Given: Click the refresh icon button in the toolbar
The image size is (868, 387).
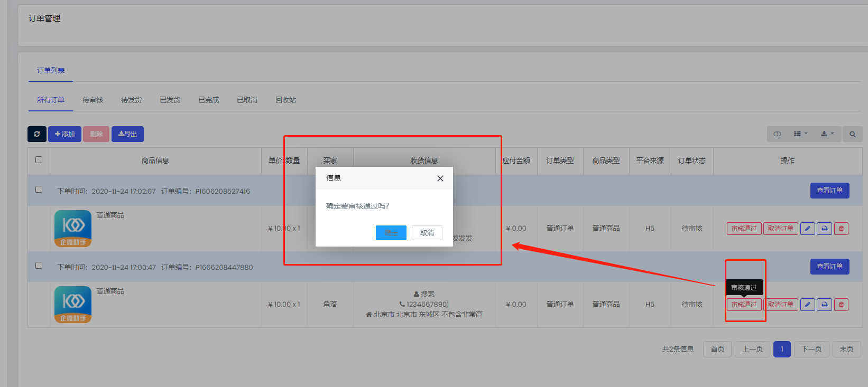Looking at the screenshot, I should (x=36, y=134).
